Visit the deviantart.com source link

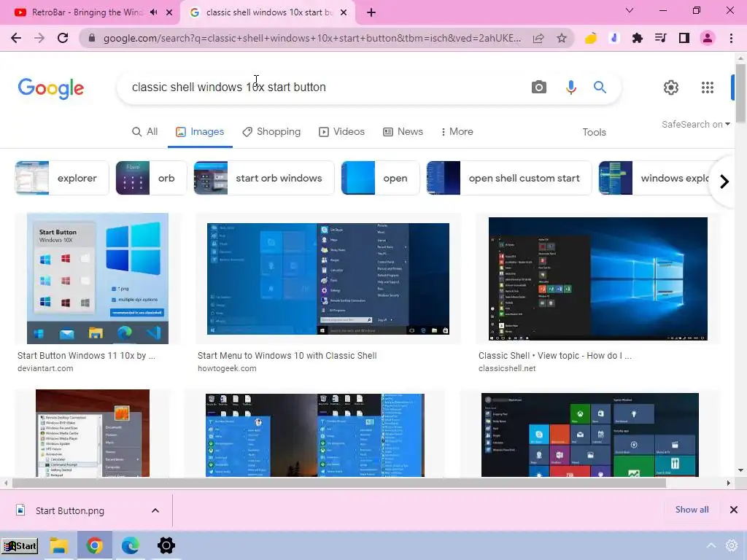pos(45,368)
